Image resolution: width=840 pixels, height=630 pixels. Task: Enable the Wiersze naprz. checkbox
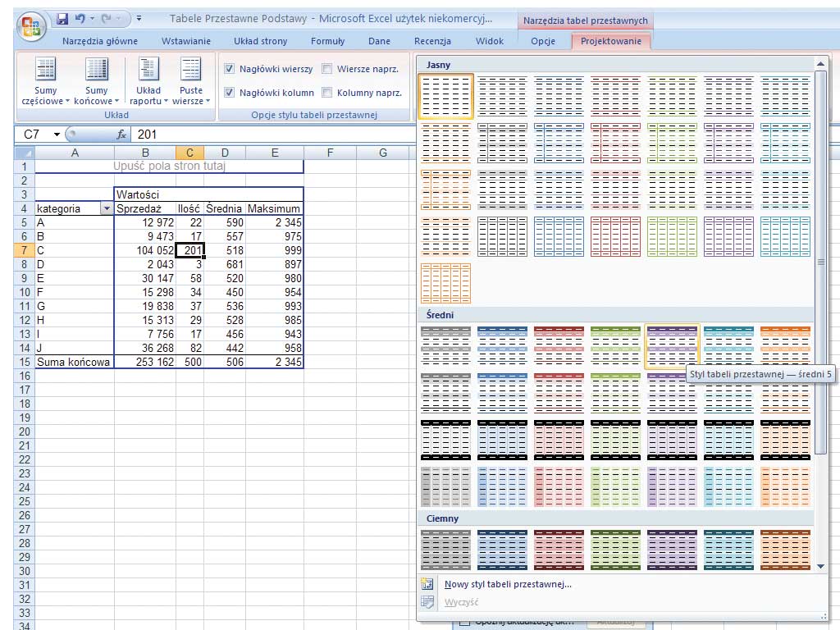click(x=327, y=70)
